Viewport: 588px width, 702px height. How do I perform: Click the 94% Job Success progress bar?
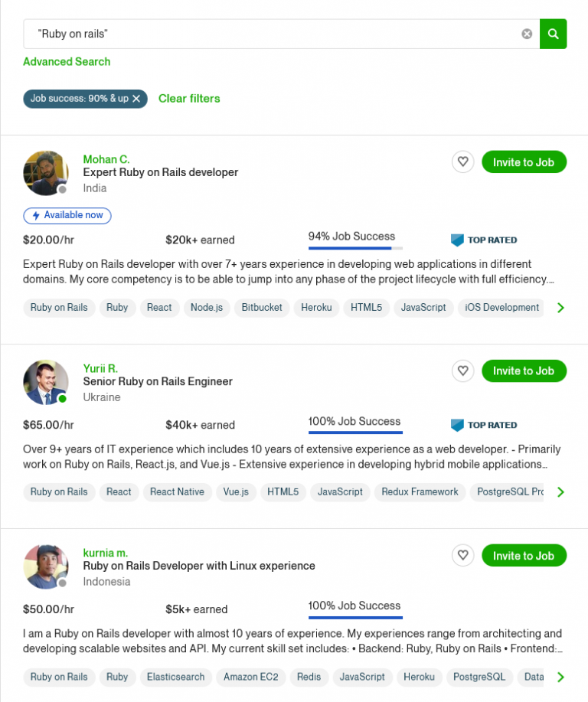point(355,247)
